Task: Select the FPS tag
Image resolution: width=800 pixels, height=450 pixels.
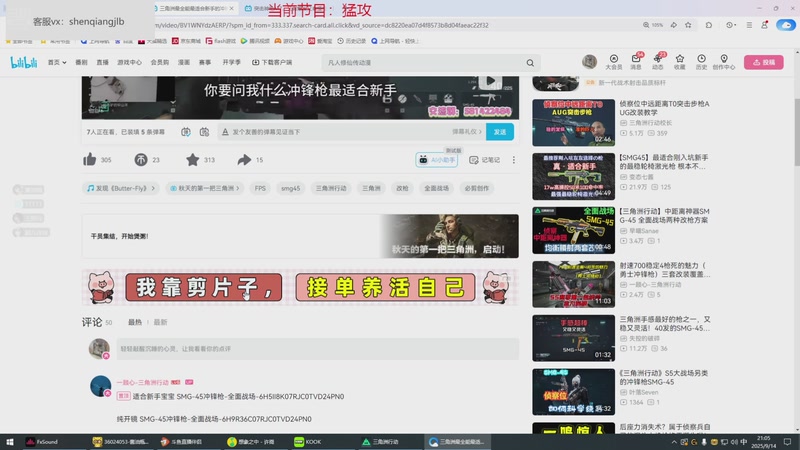Action: (260, 188)
